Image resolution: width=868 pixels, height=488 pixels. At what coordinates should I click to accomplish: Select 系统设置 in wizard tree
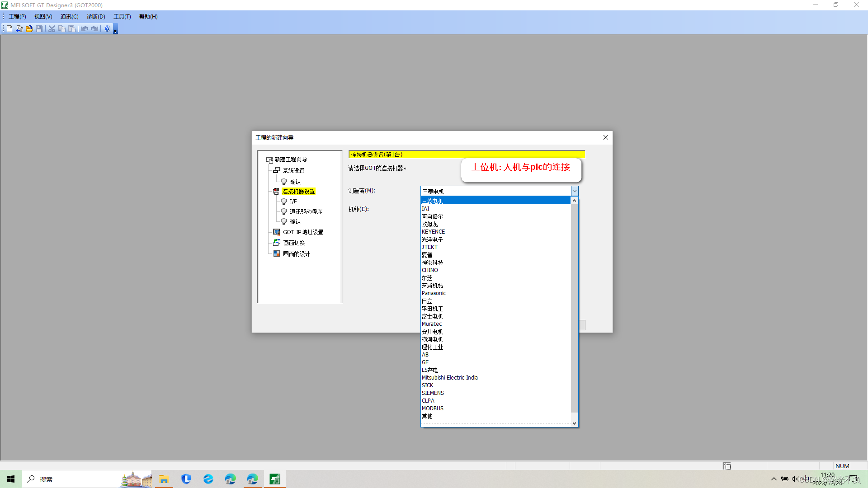293,170
